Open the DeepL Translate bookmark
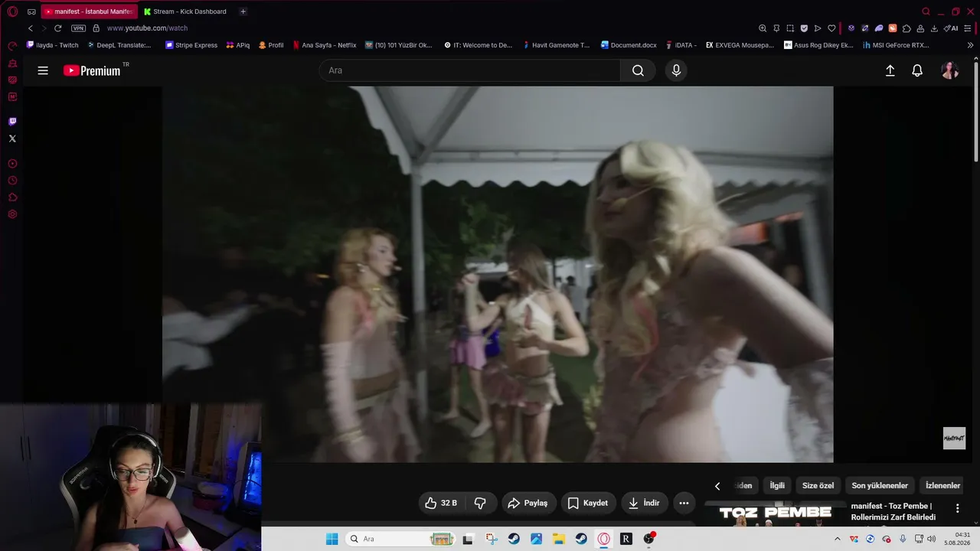The height and width of the screenshot is (551, 980). coord(119,45)
